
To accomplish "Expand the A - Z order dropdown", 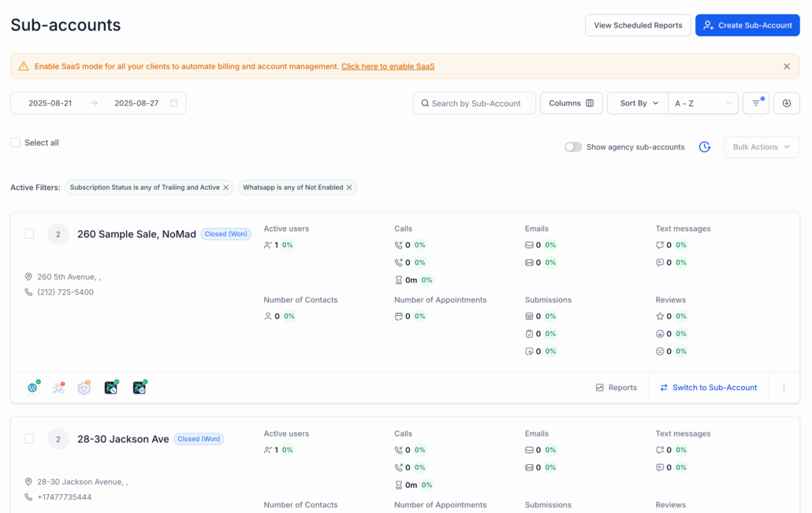I will (702, 103).
